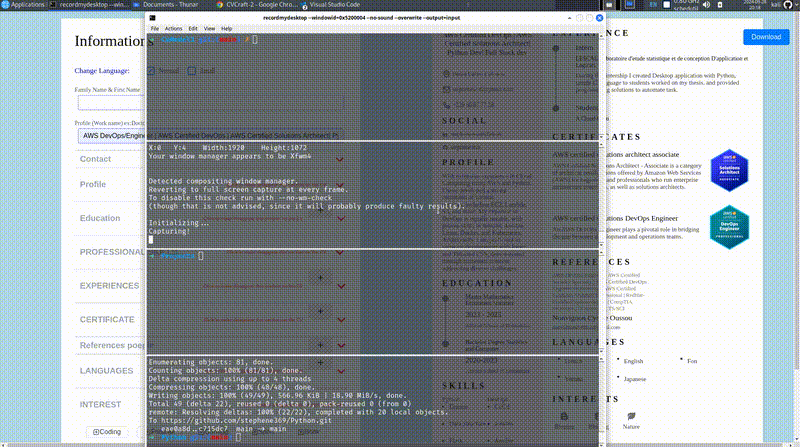Toggle the Small checkbox
The height and width of the screenshot is (447, 800).
(191, 71)
